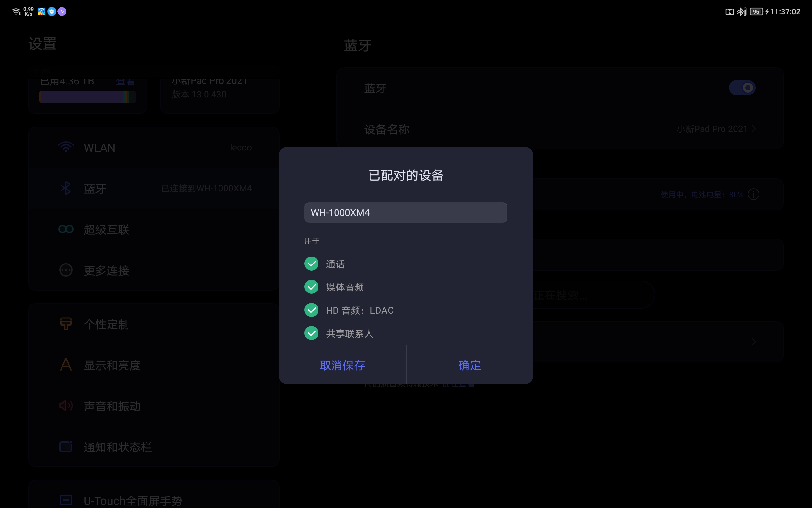The width and height of the screenshot is (812, 508).
Task: Tap the 通知和状态栏 notification icon
Action: pos(66,446)
